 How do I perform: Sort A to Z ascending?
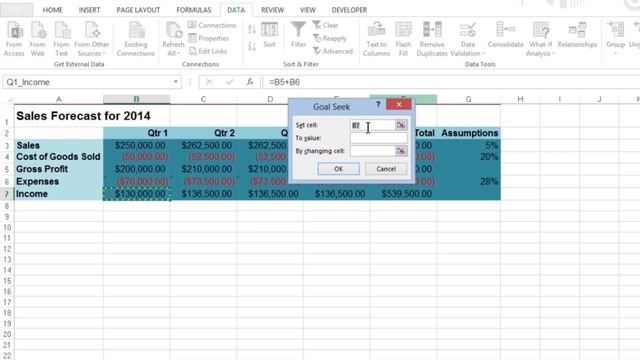pyautogui.click(x=252, y=29)
